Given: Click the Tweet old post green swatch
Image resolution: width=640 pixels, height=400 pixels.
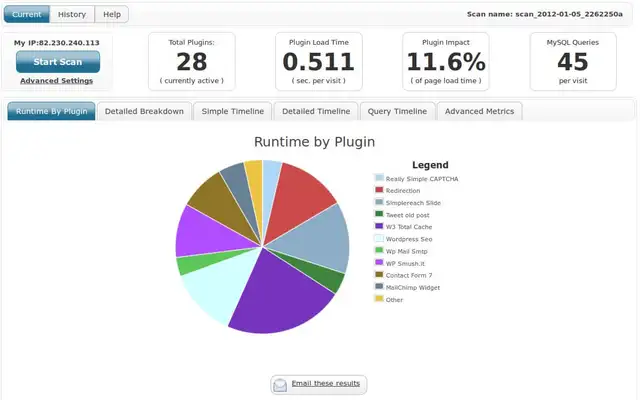Looking at the screenshot, I should (379, 214).
